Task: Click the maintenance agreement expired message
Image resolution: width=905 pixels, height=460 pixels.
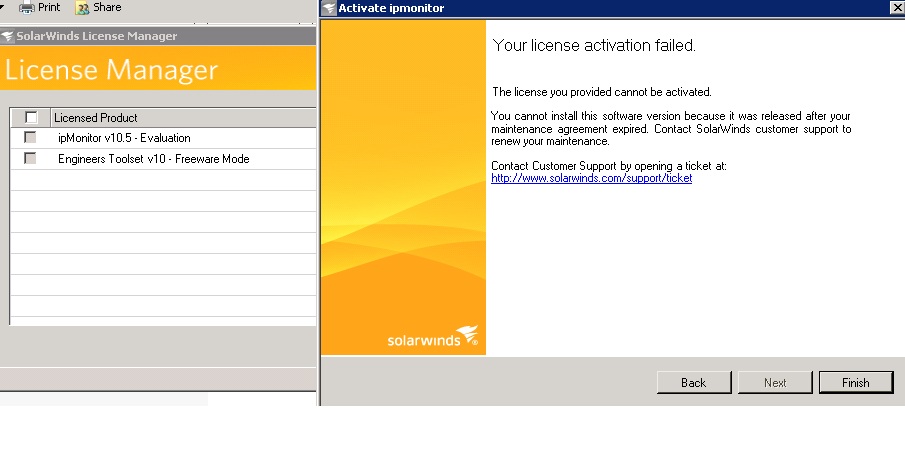Action: [671, 128]
